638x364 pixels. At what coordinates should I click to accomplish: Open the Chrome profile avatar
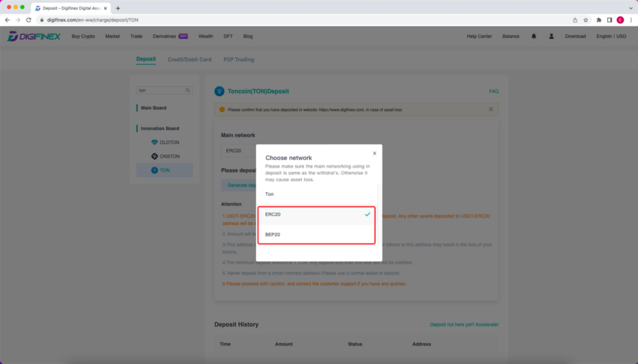[x=620, y=20]
